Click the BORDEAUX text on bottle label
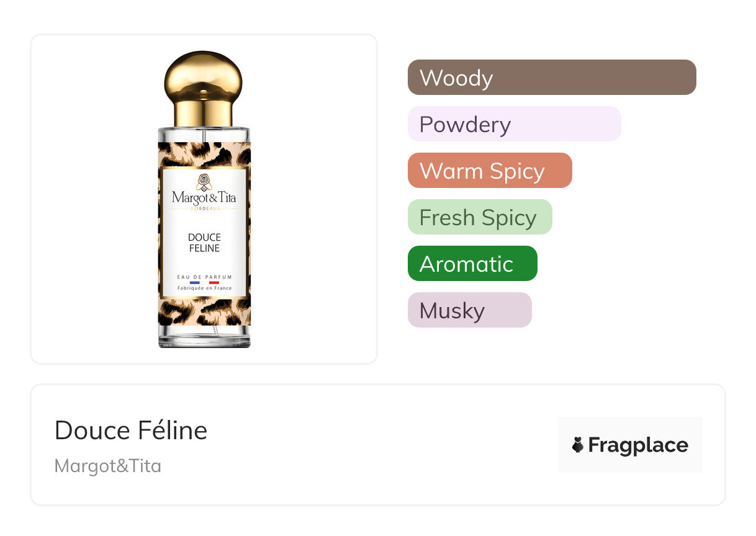This screenshot has width=756, height=536. 204,208
